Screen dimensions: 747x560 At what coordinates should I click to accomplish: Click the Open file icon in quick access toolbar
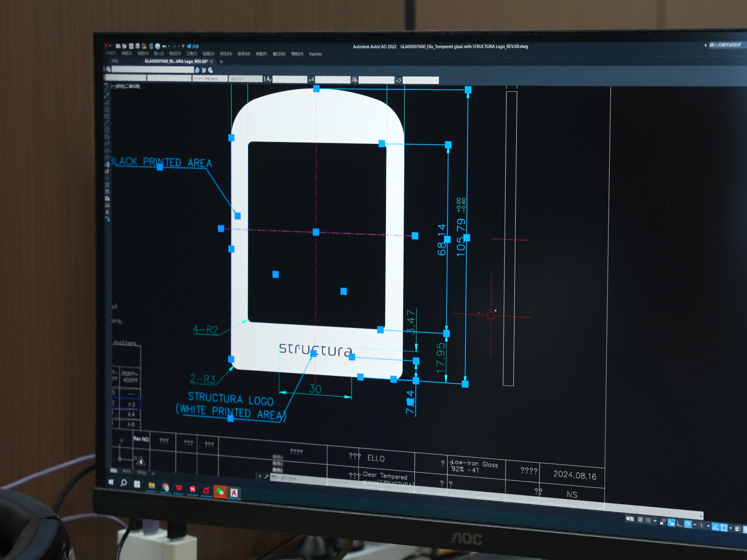click(x=124, y=46)
